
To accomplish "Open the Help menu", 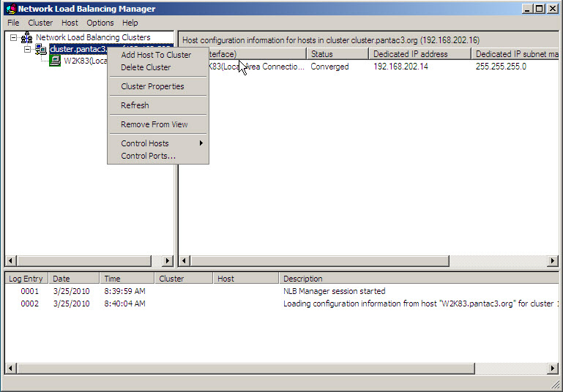I will coord(130,23).
